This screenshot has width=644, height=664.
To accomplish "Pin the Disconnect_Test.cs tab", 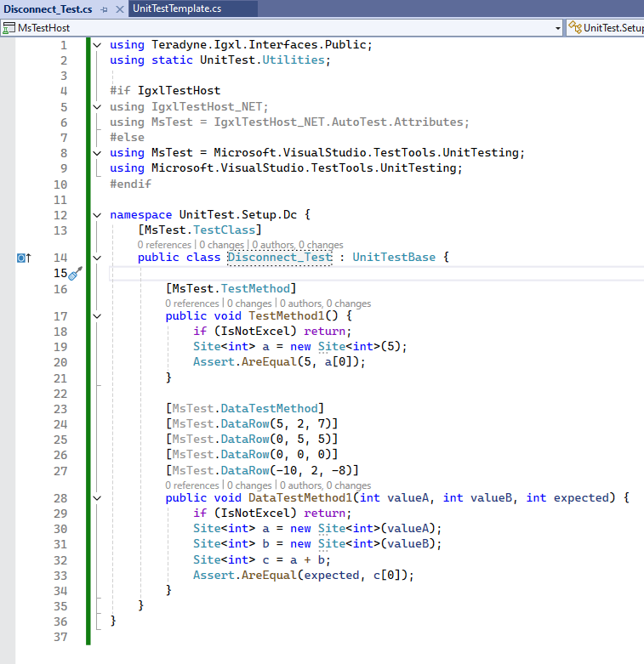I will pyautogui.click(x=105, y=9).
